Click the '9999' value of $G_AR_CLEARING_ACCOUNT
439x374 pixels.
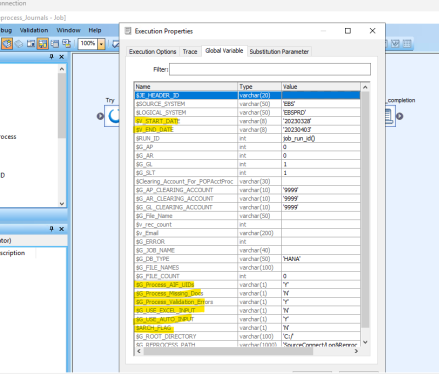(290, 199)
